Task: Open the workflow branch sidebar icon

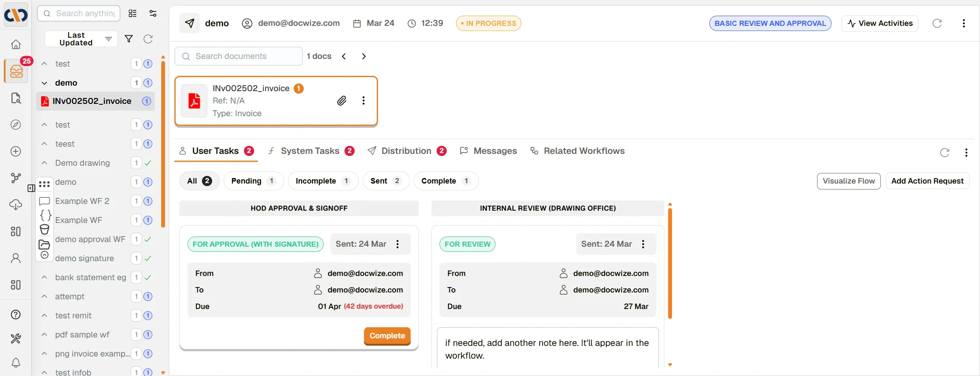Action: click(16, 178)
